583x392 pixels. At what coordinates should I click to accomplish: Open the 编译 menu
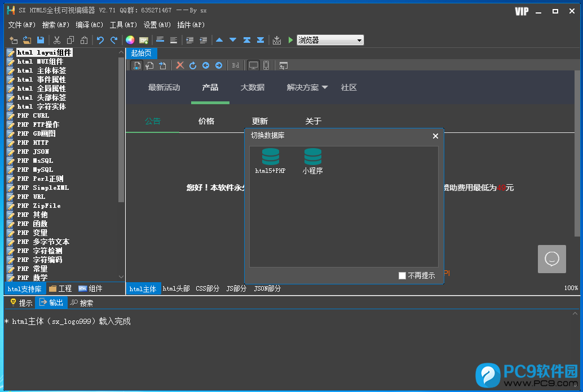click(89, 25)
